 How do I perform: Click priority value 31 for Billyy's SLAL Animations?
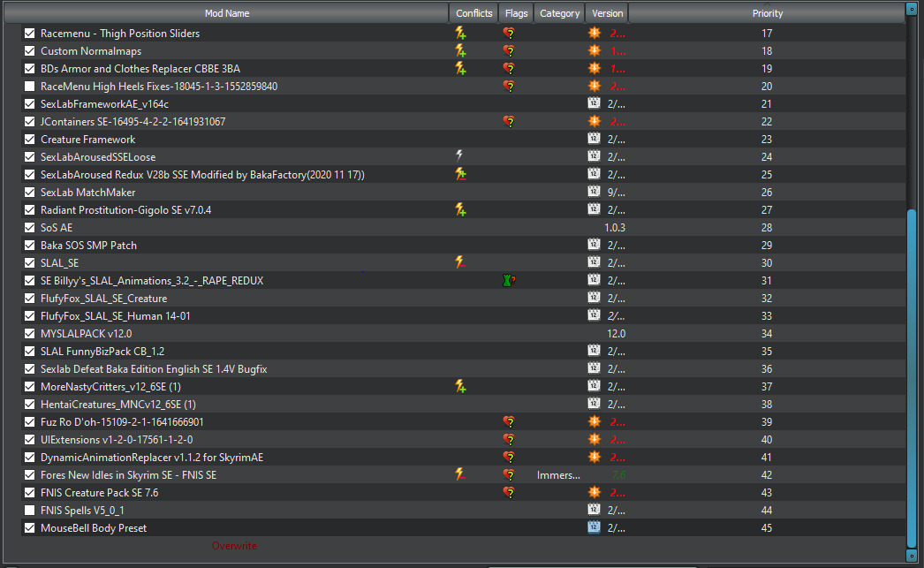pos(766,280)
